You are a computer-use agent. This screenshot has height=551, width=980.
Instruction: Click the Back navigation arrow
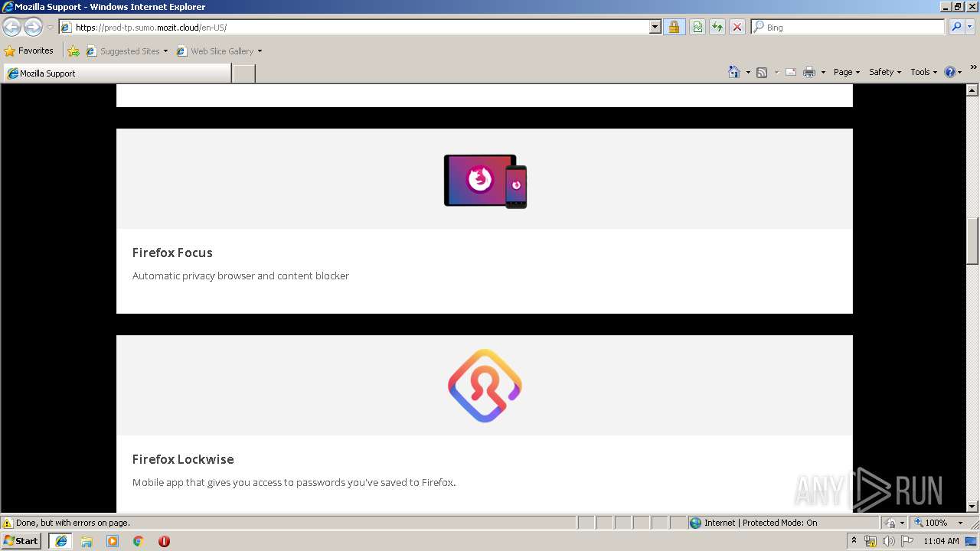pos(11,28)
